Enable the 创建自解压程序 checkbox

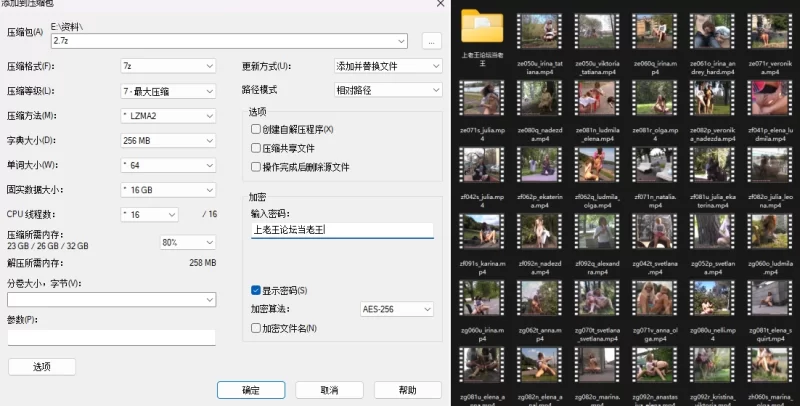click(x=256, y=129)
